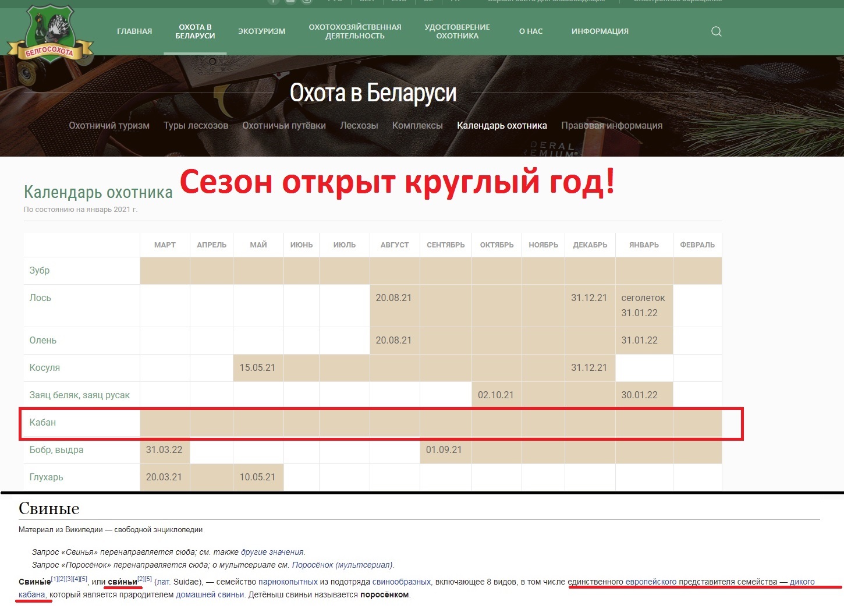Click the Лось row label
The height and width of the screenshot is (616, 844).
pyautogui.click(x=40, y=298)
